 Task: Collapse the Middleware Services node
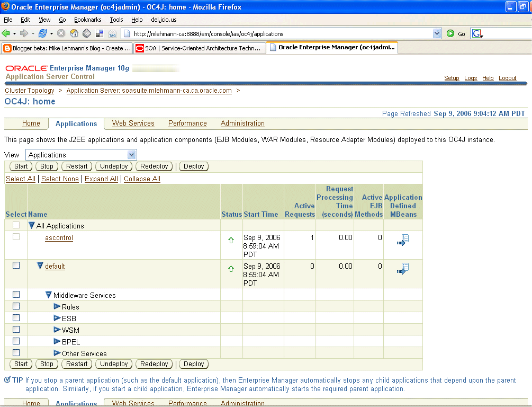coord(49,295)
